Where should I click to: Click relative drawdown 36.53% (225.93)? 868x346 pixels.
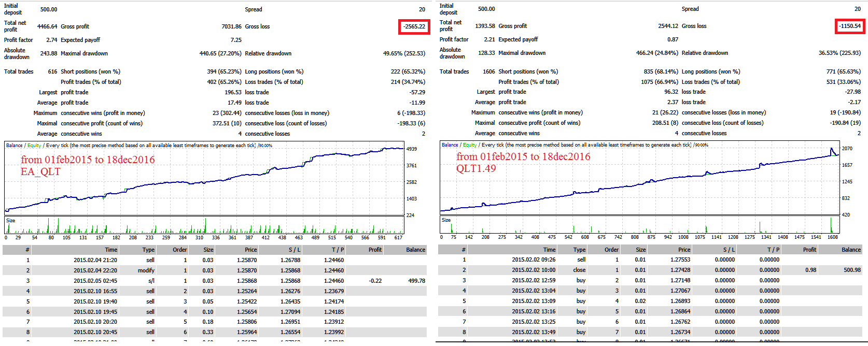839,53
